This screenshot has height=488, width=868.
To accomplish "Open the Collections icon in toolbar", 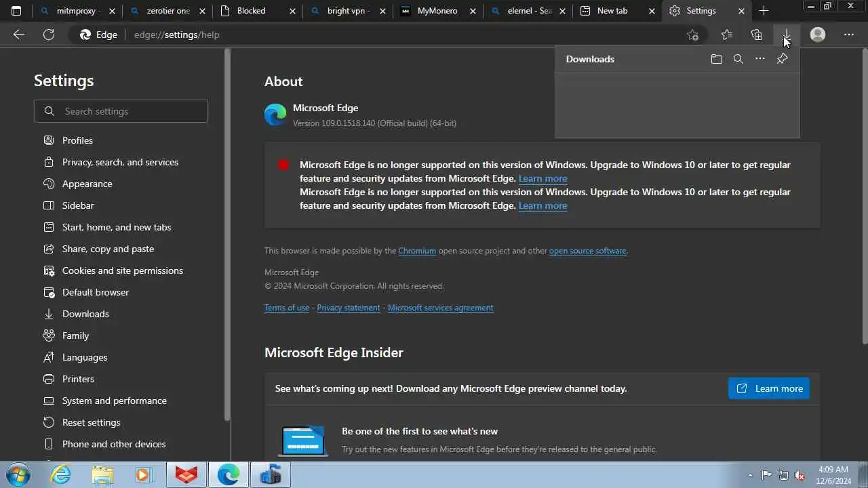I will tap(757, 35).
